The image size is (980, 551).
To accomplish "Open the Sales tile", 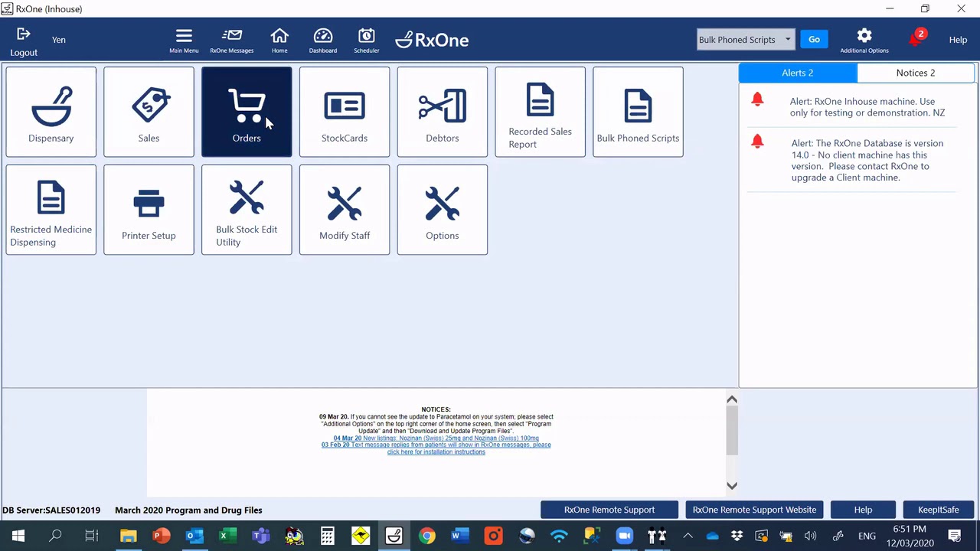I will (149, 112).
